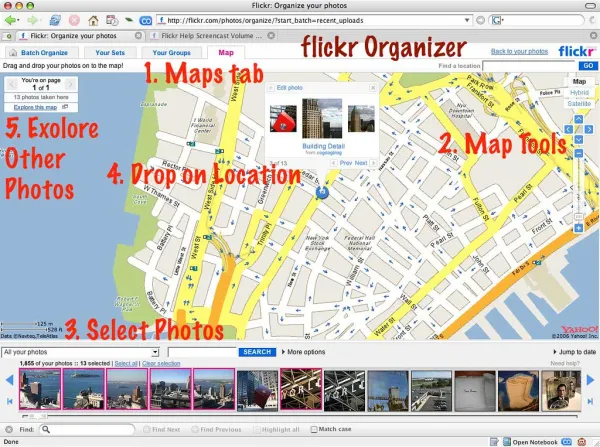This screenshot has width=600, height=447.
Task: Jump to filmstrip end icon
Action: [590, 401]
